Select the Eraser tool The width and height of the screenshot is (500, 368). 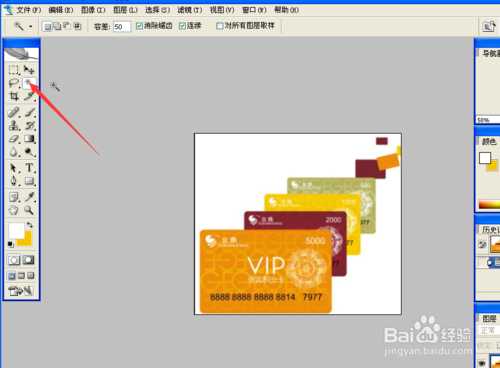(x=14, y=139)
